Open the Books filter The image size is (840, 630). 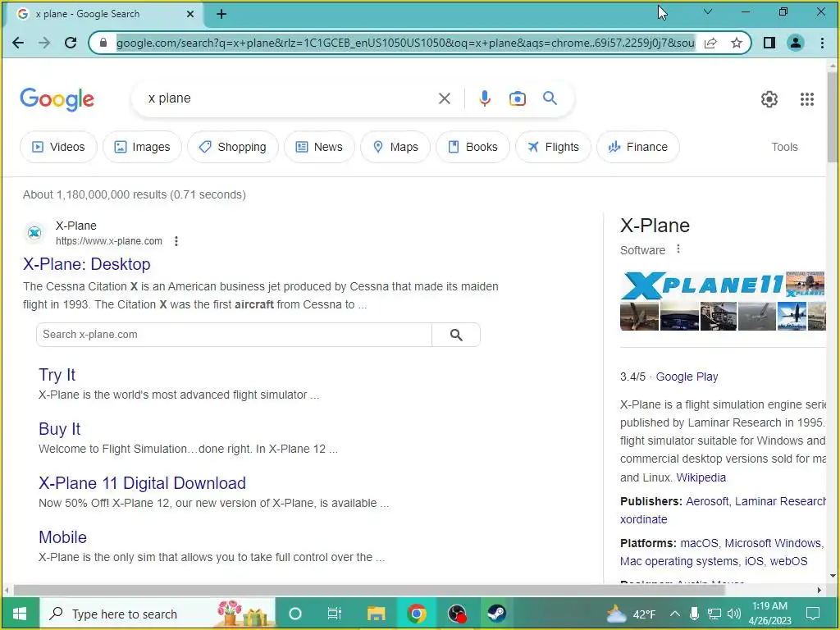point(472,147)
